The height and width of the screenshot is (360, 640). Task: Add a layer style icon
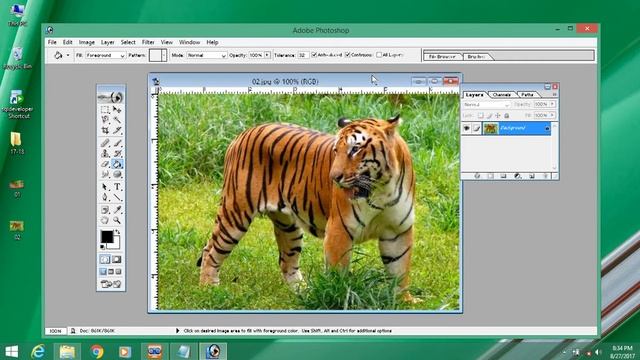[x=477, y=176]
